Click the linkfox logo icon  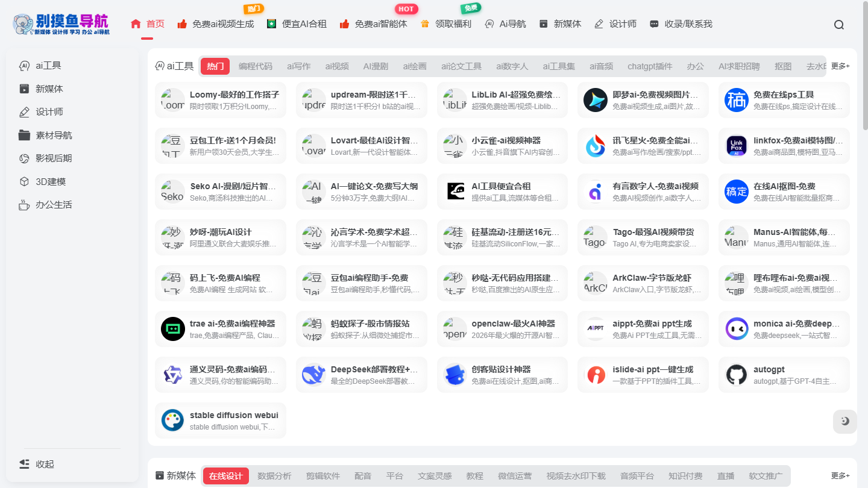click(737, 146)
